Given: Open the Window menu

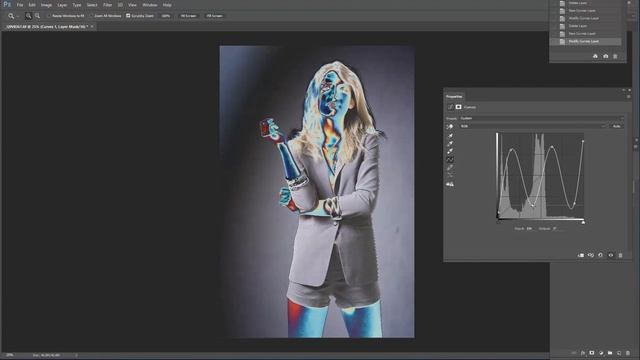Looking at the screenshot, I should [149, 5].
